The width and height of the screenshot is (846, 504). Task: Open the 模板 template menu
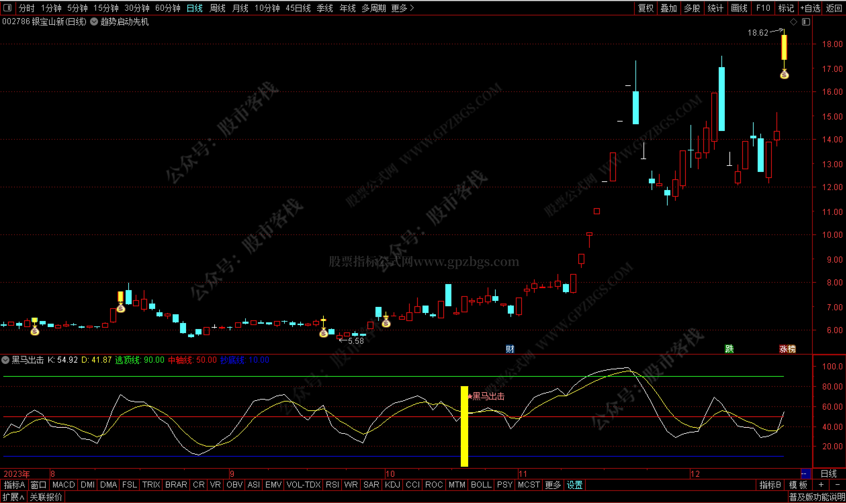(x=798, y=485)
